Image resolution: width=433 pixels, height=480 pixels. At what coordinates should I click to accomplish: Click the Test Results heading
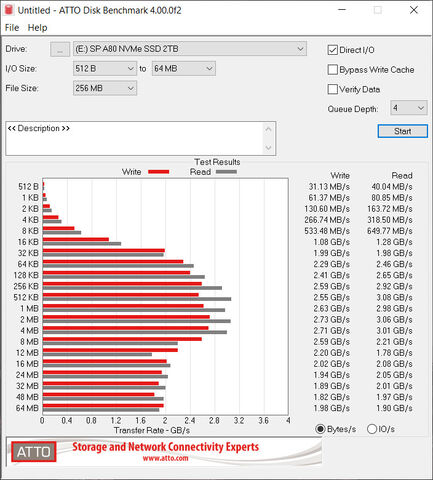click(x=217, y=162)
